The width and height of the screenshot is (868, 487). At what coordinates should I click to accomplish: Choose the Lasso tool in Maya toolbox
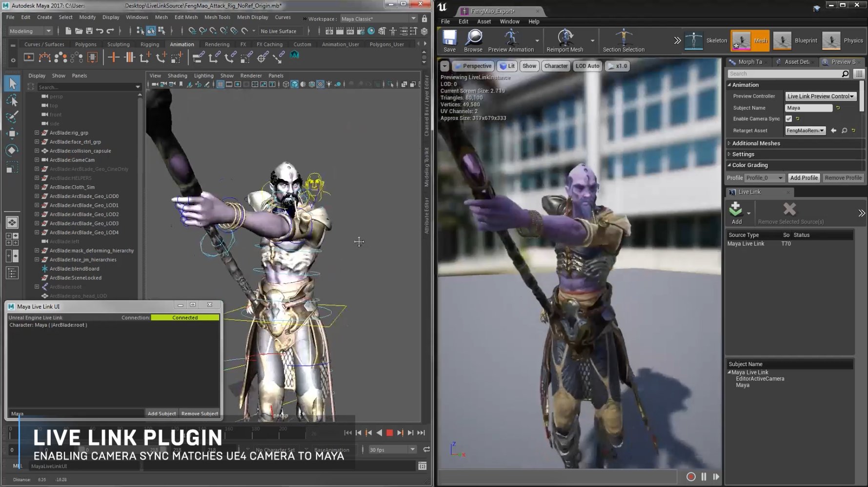point(12,100)
